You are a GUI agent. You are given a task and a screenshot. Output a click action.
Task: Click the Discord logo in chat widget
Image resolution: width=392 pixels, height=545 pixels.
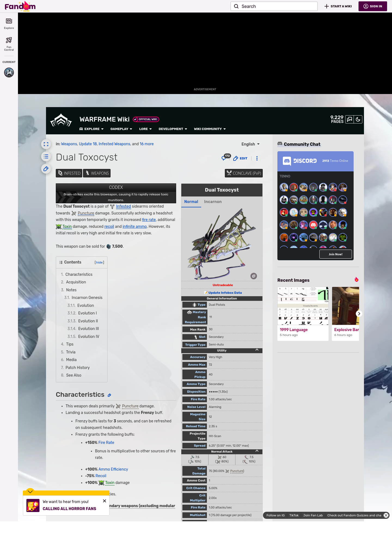[x=300, y=161]
